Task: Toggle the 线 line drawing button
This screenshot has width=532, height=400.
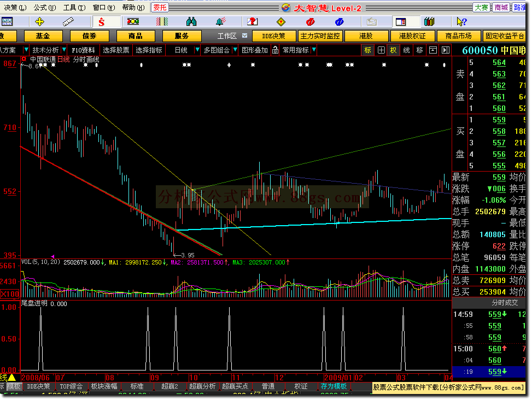Action: (406, 50)
